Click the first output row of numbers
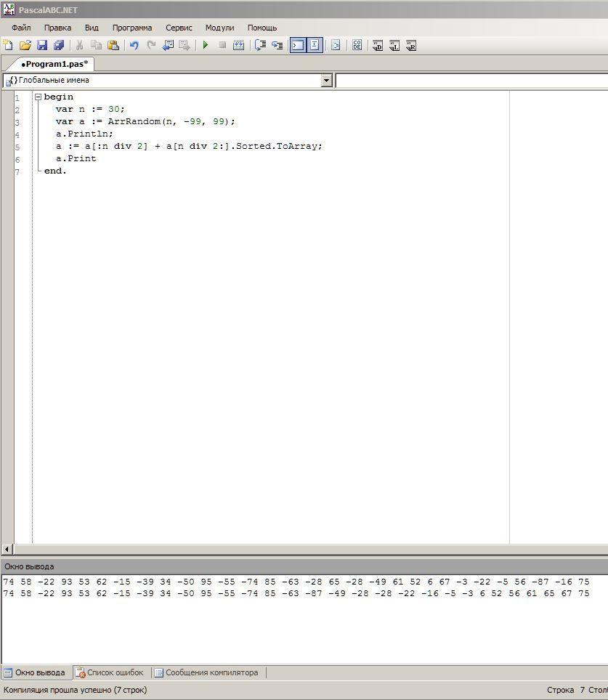This screenshot has width=608, height=700. (296, 582)
